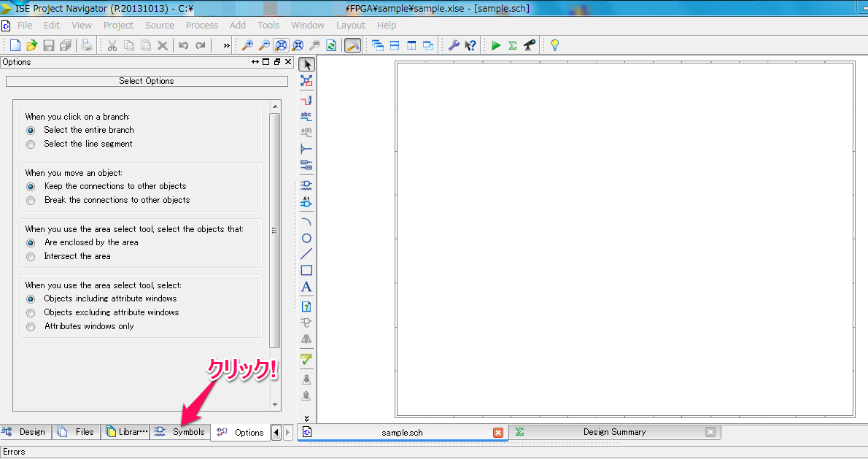Open the Process menu
The image size is (868, 459).
202,25
